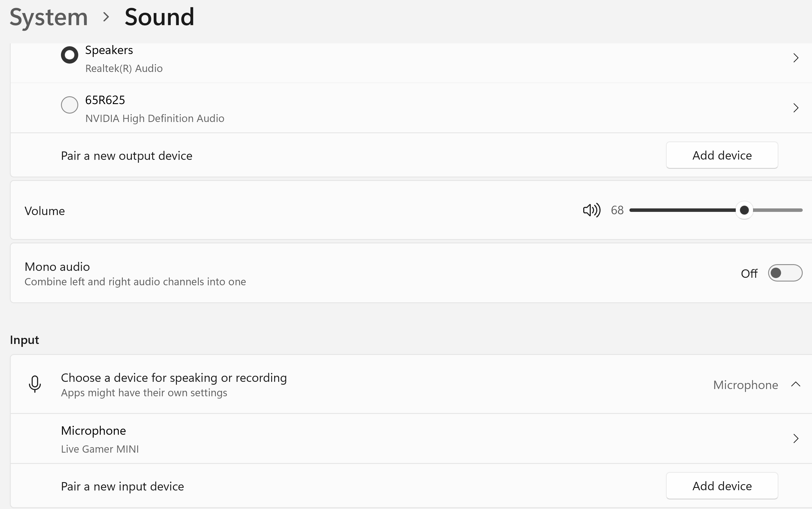Click the microphone icon beside input chooser
The image size is (812, 509).
pos(35,384)
